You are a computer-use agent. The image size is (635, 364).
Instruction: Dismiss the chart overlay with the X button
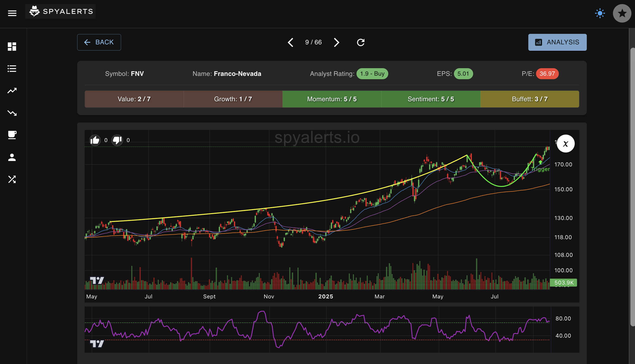coord(565,143)
